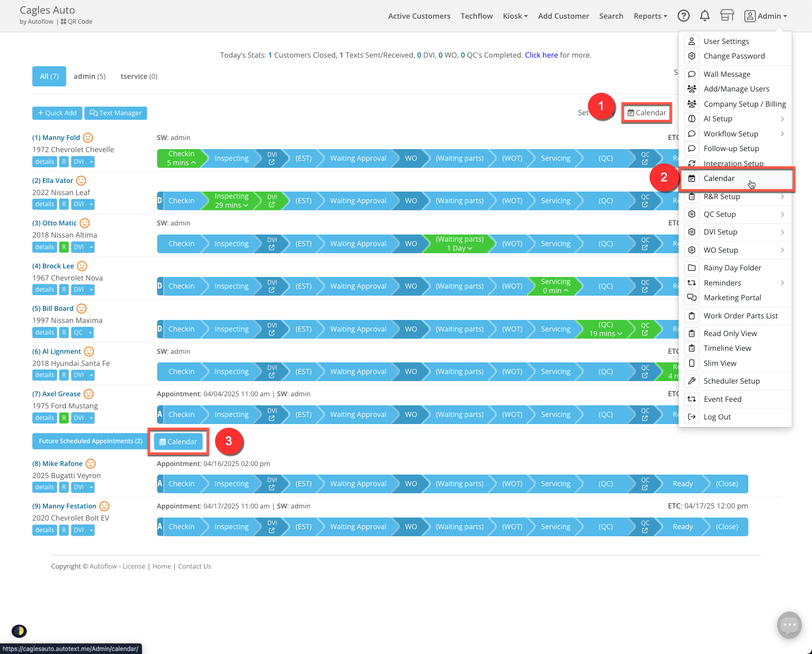Open the notifications bell icon

tap(705, 16)
